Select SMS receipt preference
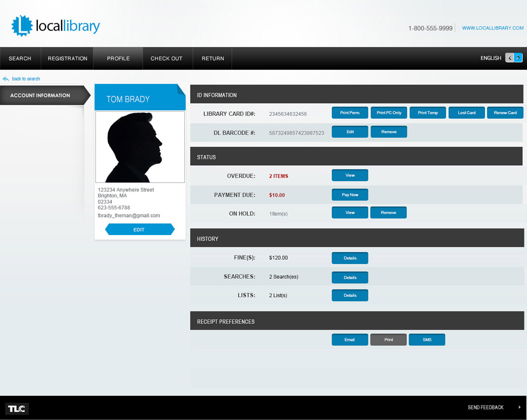 click(x=427, y=340)
